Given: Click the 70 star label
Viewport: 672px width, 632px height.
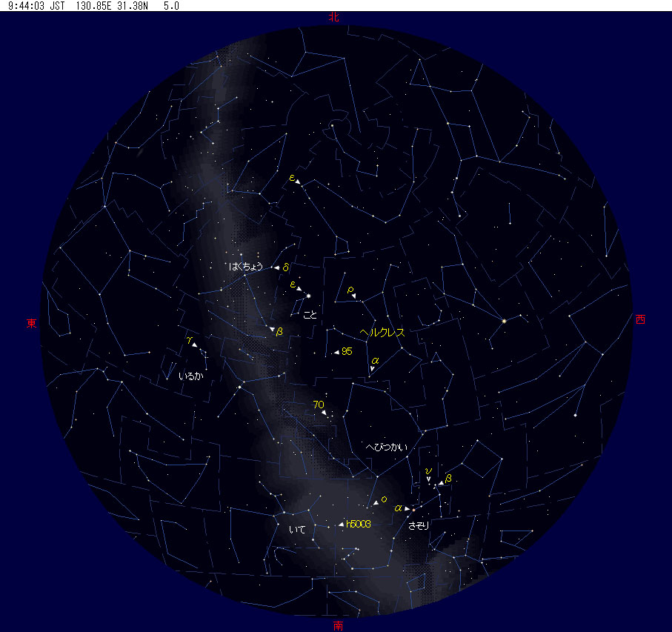Looking at the screenshot, I should (319, 405).
